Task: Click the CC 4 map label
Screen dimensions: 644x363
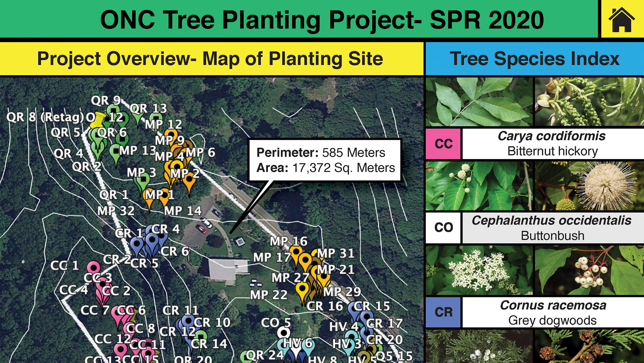Action: (74, 290)
